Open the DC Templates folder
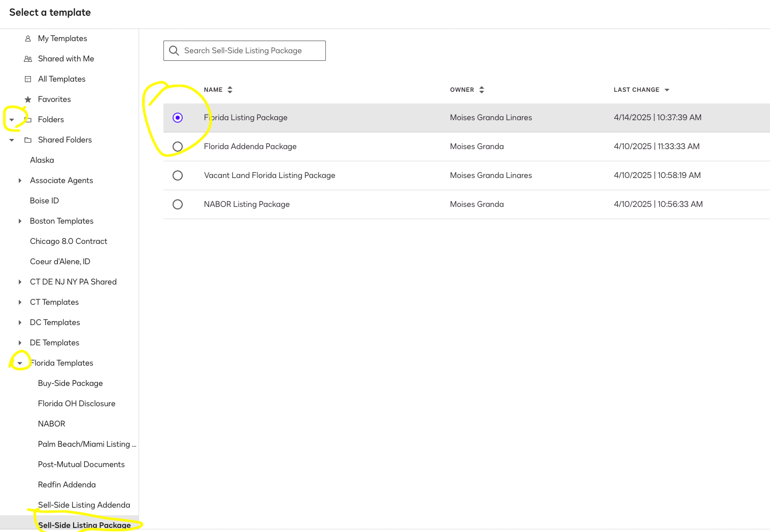The width and height of the screenshot is (770, 532). [55, 323]
